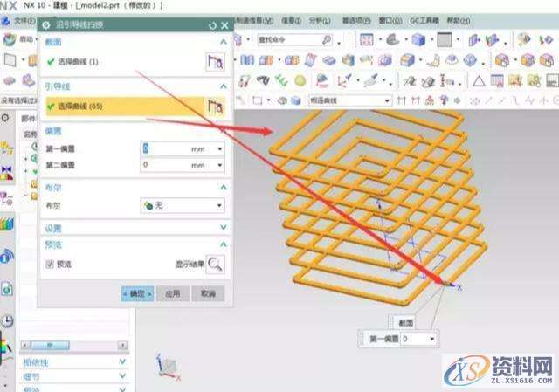Click the 取消 Cancel button
This screenshot has height=392, width=559.
(x=207, y=293)
